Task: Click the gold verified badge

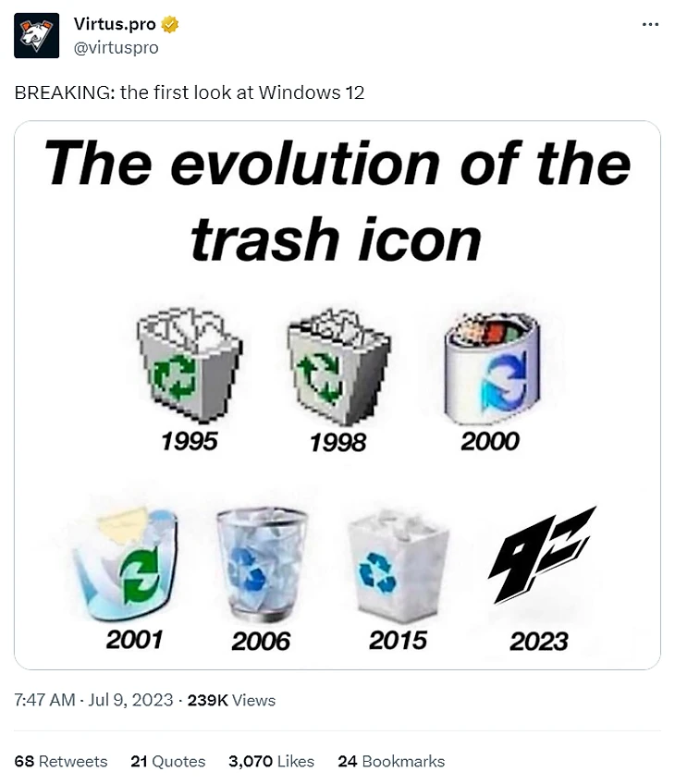Action: click(x=170, y=24)
